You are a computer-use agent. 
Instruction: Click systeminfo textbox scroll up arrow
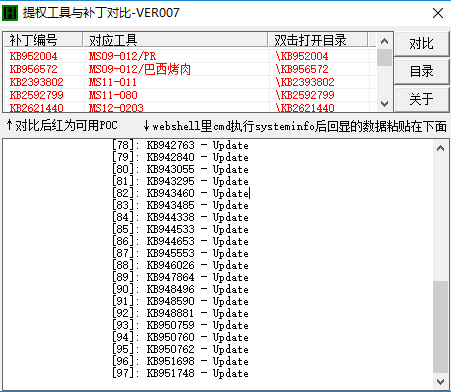[x=440, y=148]
